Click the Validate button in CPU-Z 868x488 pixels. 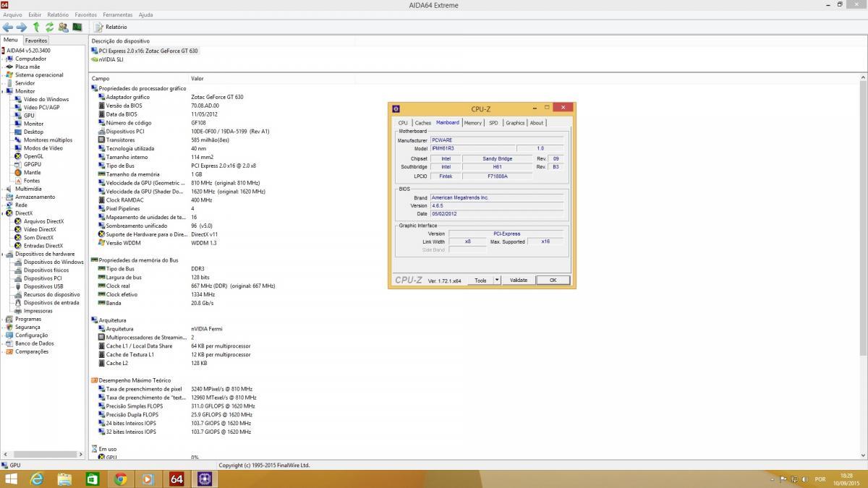tap(519, 280)
